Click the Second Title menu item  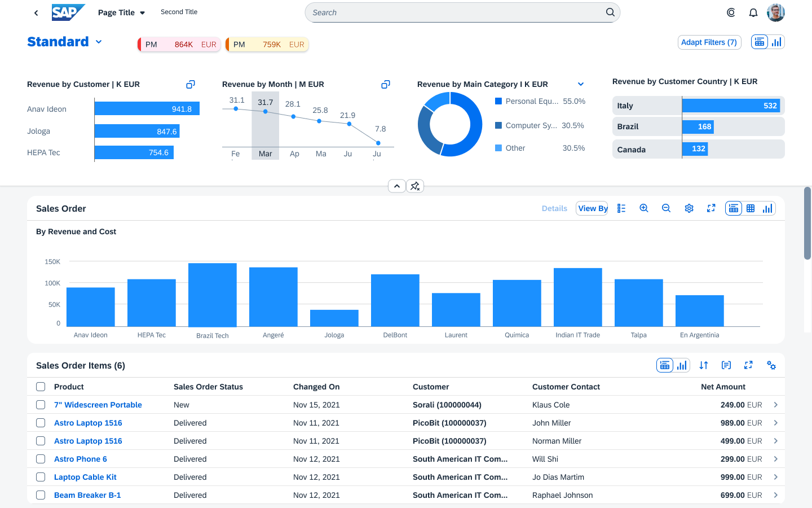tap(179, 12)
